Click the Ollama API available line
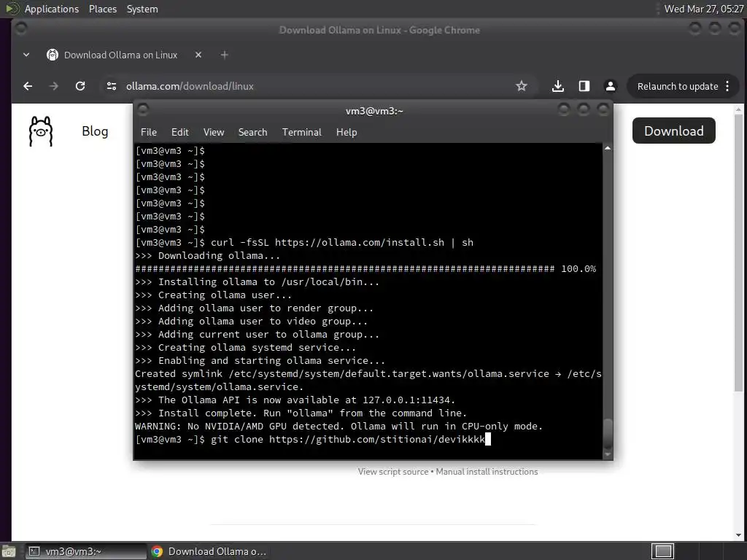 pyautogui.click(x=295, y=400)
